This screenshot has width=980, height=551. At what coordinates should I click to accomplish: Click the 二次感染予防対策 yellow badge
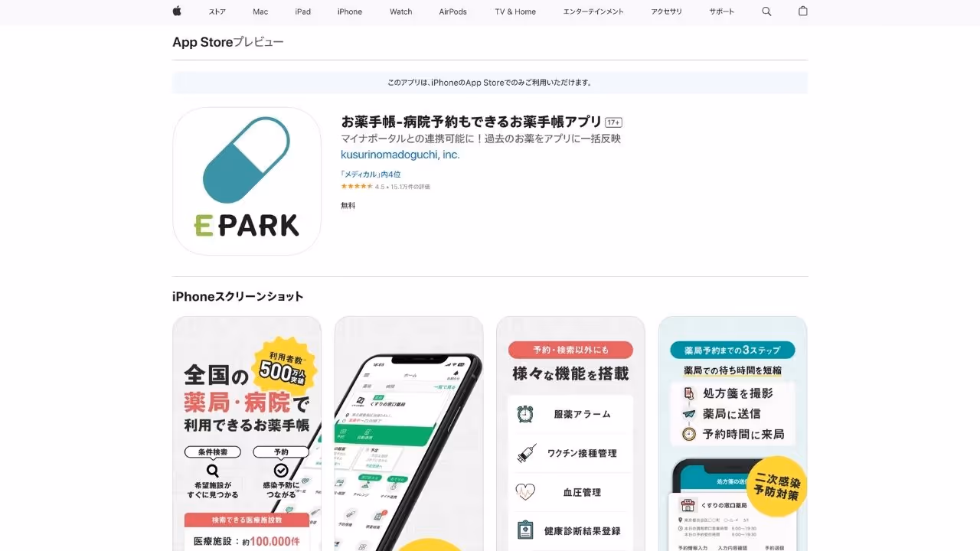(x=776, y=487)
